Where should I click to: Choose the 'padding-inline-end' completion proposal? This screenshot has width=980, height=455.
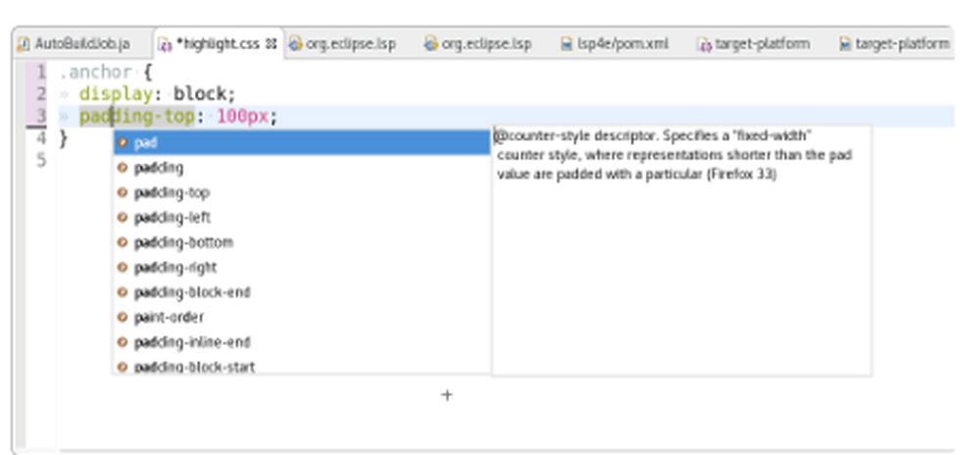(x=302, y=342)
